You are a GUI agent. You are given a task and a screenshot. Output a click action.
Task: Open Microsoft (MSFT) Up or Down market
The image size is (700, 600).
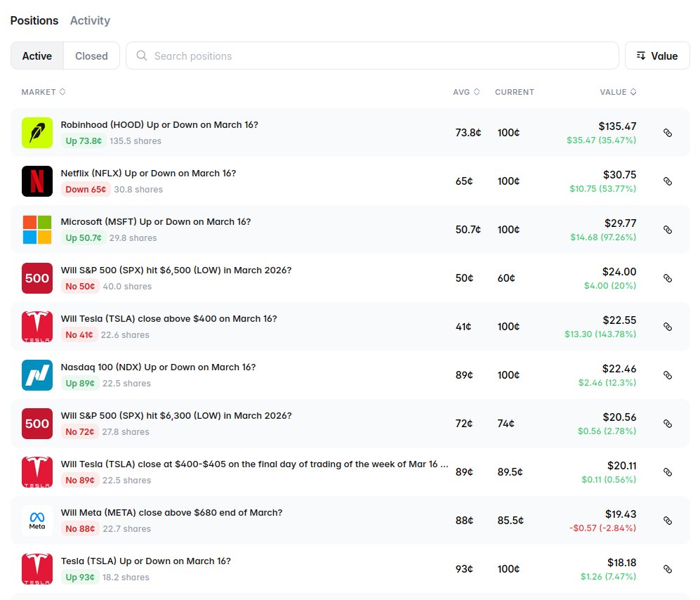point(156,221)
